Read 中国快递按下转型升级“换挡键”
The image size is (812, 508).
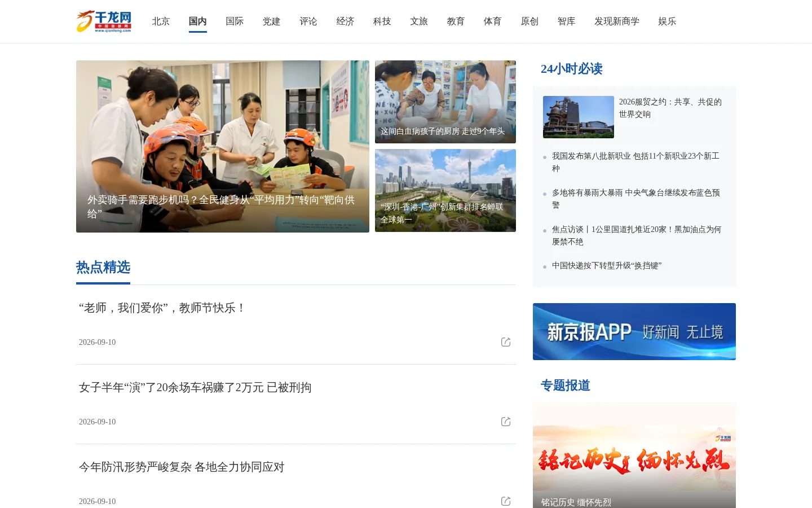607,265
